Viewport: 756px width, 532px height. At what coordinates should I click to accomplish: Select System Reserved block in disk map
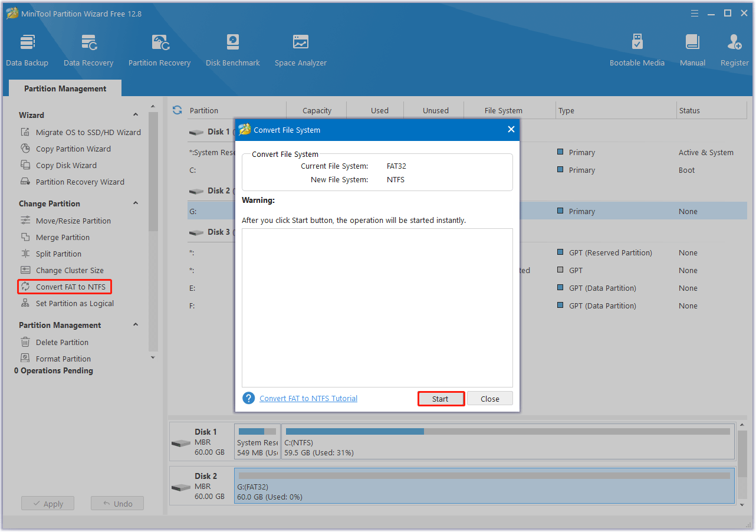(257, 442)
